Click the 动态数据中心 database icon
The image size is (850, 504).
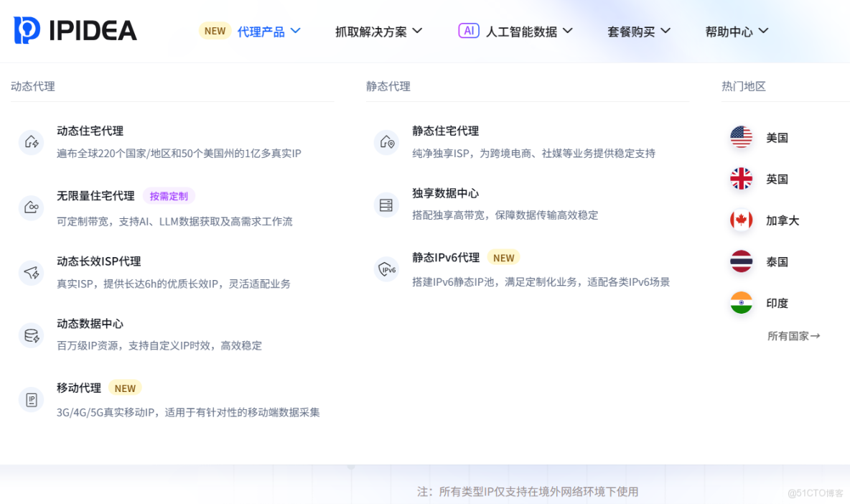31,335
